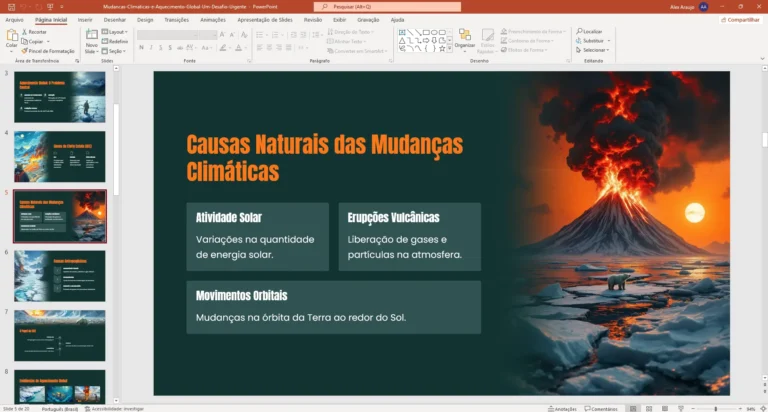Toggle justify text alignment
This screenshot has width=768, height=412.
[x=288, y=48]
